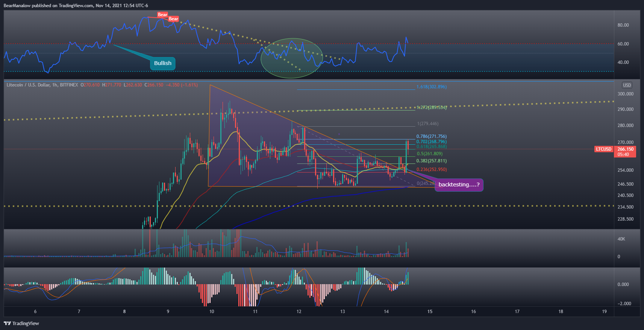Click date 19 on the time axis
The image size is (644, 330).
tap(604, 312)
